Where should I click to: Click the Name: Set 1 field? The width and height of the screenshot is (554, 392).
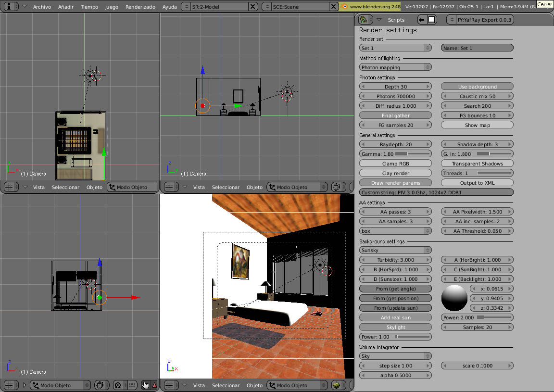tap(477, 48)
